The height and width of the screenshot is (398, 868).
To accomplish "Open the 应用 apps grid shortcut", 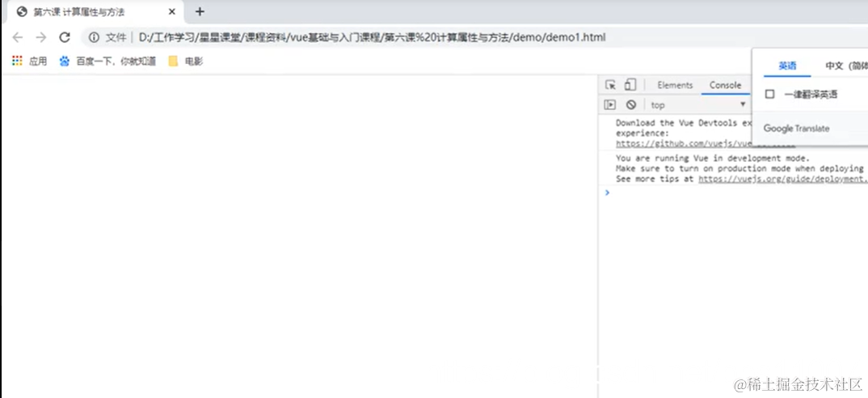I will coord(30,61).
